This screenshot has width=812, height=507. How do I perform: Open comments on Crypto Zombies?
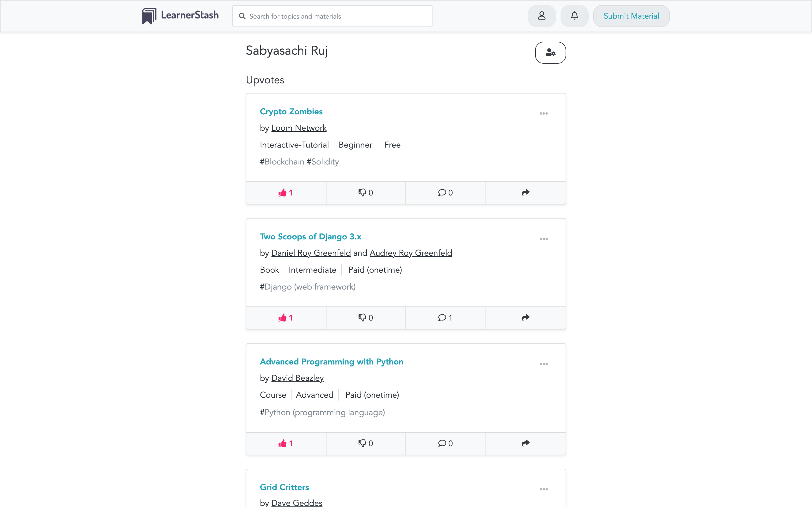pos(445,193)
